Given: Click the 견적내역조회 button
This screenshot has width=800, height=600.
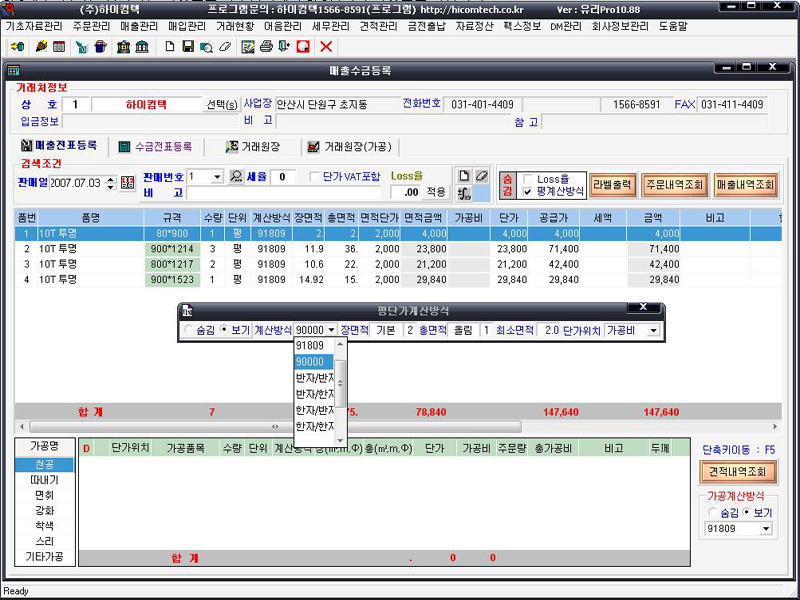Looking at the screenshot, I should (x=737, y=472).
